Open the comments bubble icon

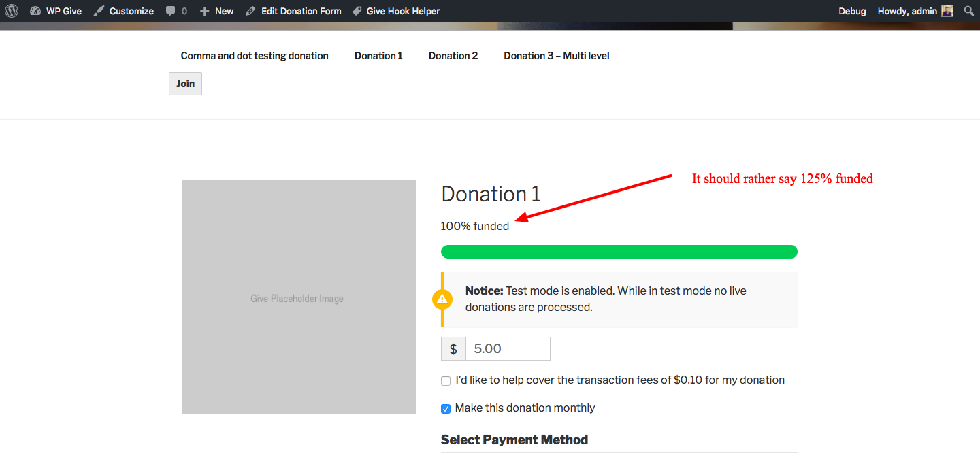[x=171, y=12]
